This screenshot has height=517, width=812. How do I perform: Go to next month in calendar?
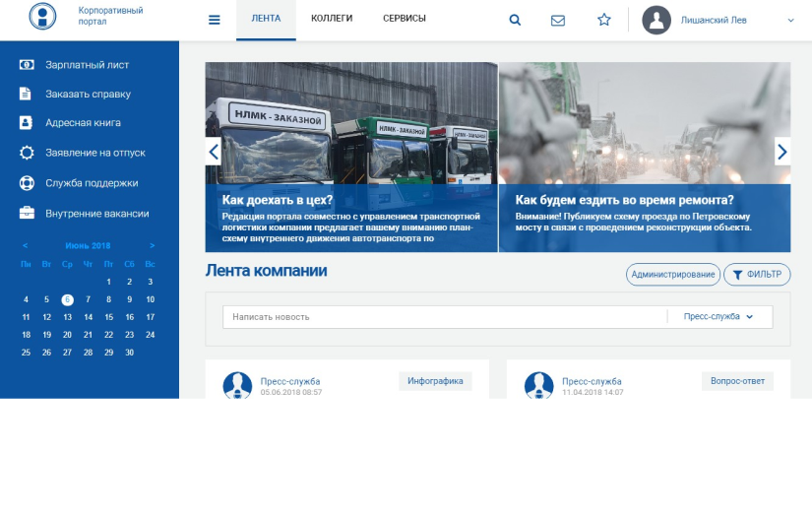(x=152, y=245)
